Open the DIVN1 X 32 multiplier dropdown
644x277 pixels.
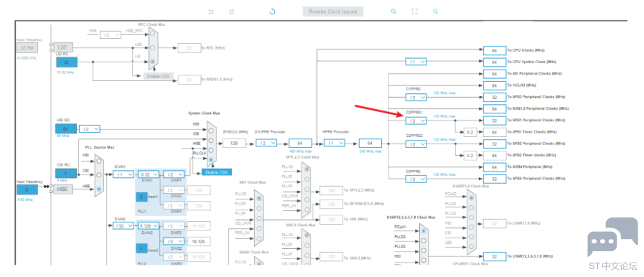click(x=149, y=174)
